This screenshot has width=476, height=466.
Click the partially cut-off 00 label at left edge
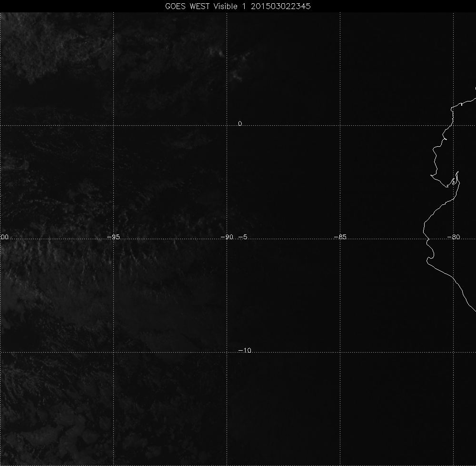pyautogui.click(x=4, y=237)
